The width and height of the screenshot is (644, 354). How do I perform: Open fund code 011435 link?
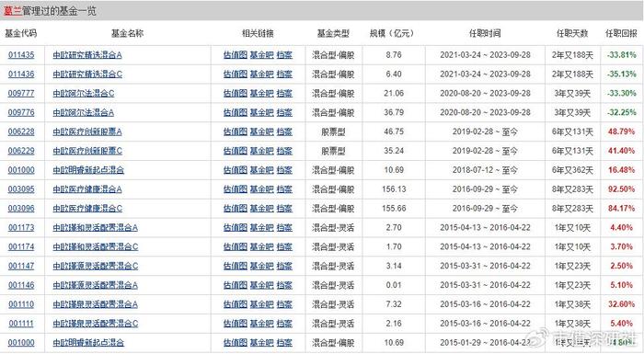(21, 55)
